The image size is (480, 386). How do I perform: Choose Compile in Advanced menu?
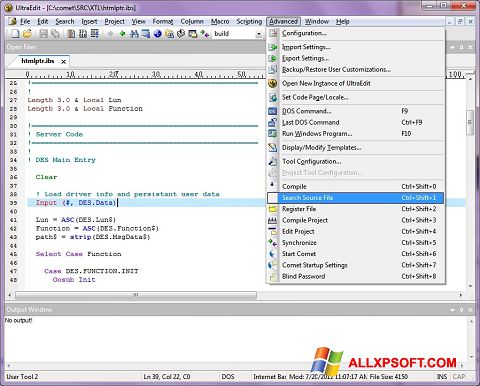[x=356, y=187]
